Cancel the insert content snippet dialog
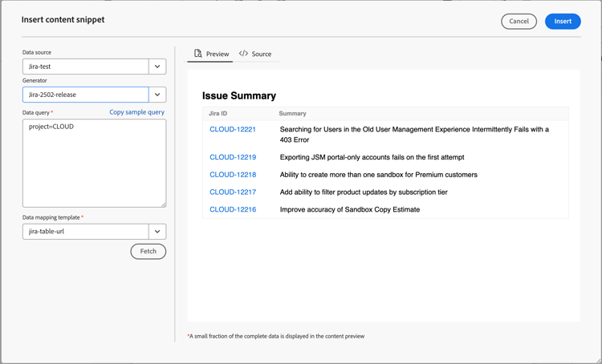The height and width of the screenshot is (364, 602). coord(519,21)
